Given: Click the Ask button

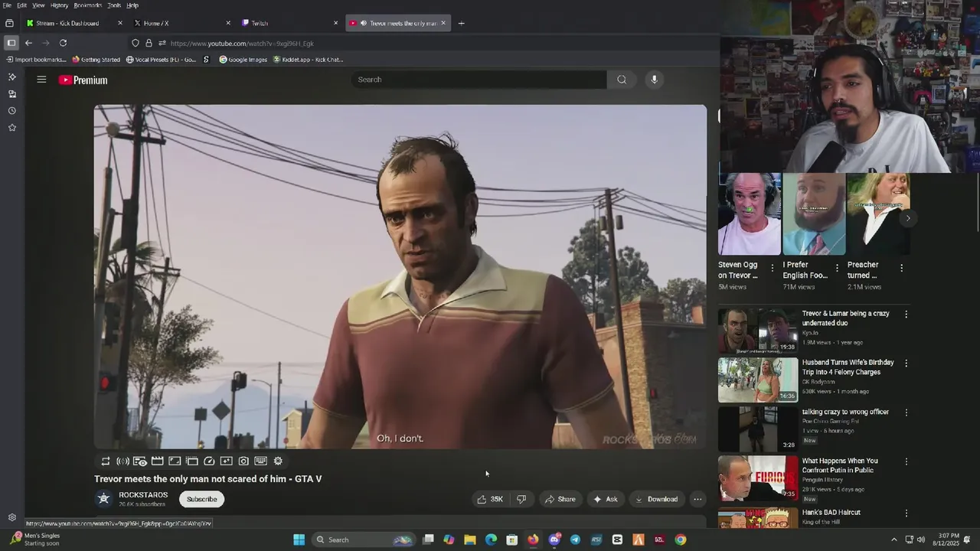Looking at the screenshot, I should coord(605,499).
